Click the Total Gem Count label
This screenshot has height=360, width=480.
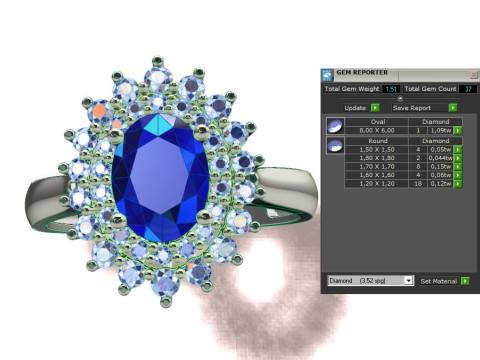click(x=430, y=89)
